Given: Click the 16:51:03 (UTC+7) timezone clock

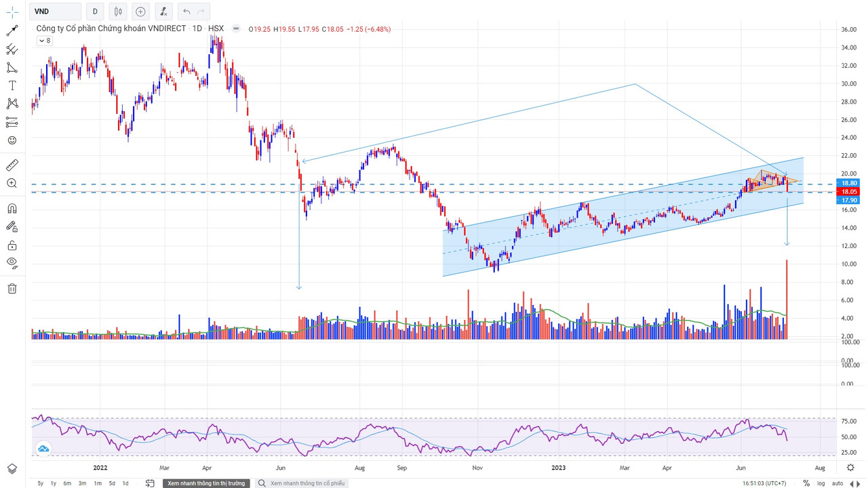Looking at the screenshot, I should [763, 483].
